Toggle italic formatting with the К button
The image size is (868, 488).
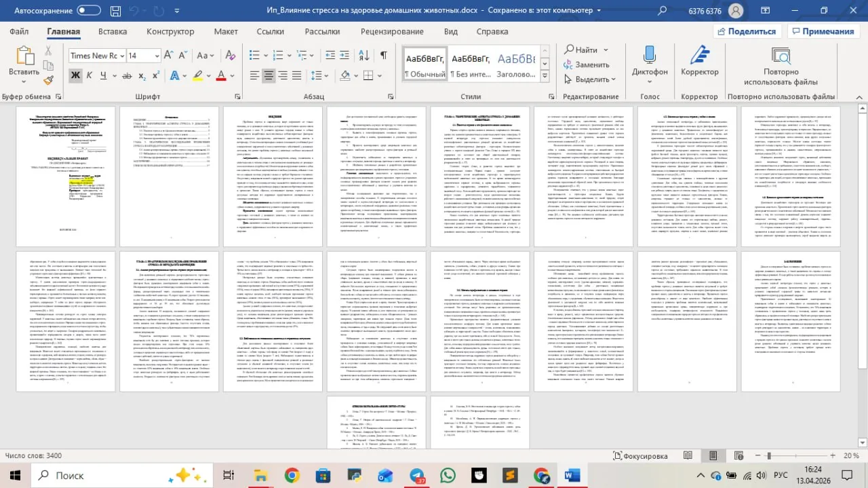[89, 75]
